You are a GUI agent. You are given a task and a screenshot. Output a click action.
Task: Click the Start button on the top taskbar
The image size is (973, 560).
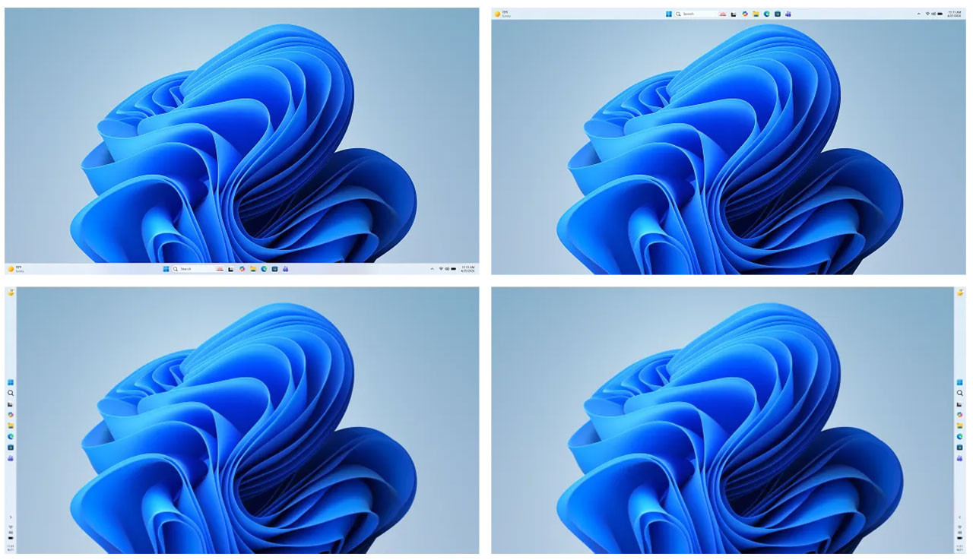pos(669,14)
